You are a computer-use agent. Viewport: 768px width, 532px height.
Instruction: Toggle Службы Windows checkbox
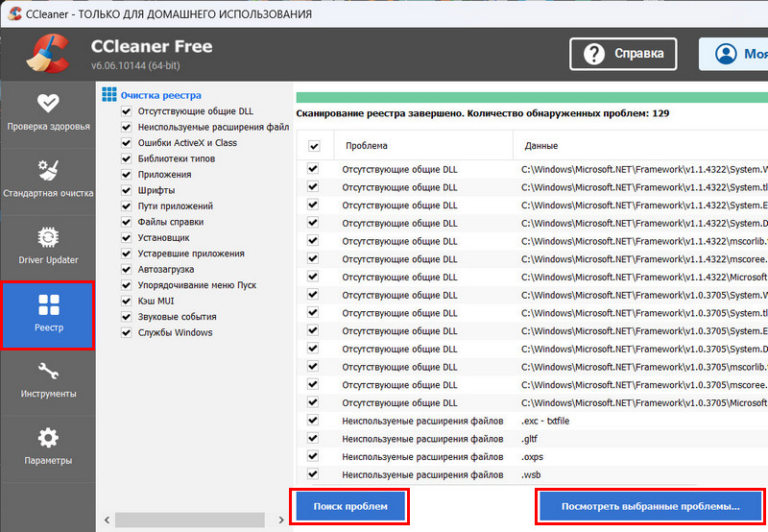coord(127,332)
